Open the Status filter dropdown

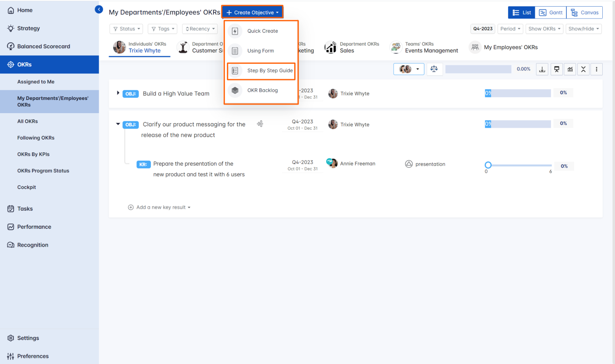coord(126,29)
